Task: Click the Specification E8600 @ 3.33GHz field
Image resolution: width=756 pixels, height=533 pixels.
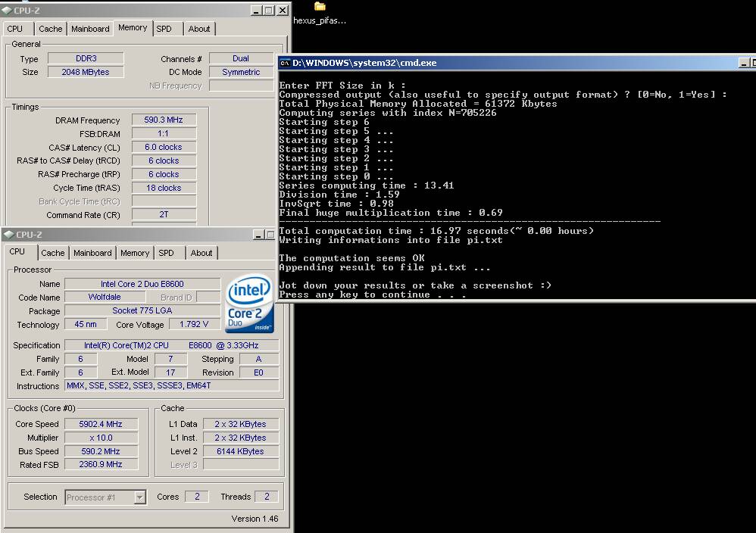Action: pyautogui.click(x=172, y=345)
